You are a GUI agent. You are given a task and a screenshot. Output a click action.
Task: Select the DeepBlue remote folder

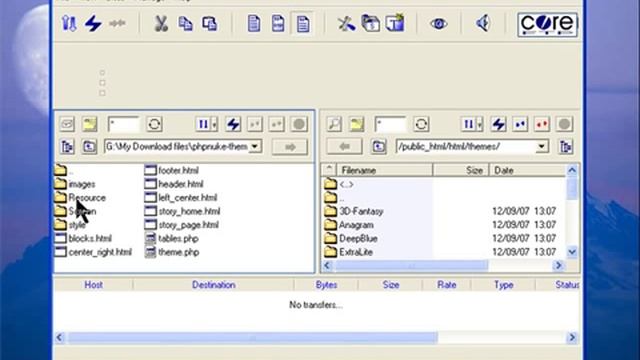tap(351, 238)
